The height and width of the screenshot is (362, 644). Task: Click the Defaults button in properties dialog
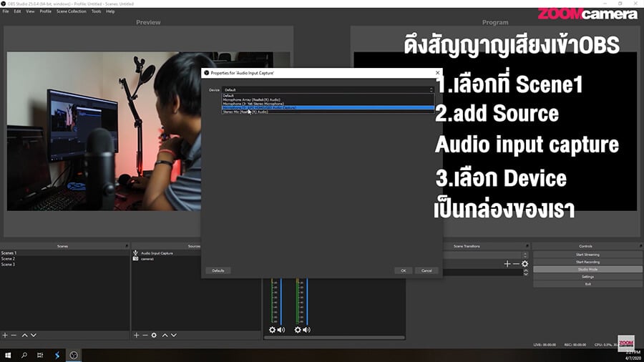tap(218, 270)
